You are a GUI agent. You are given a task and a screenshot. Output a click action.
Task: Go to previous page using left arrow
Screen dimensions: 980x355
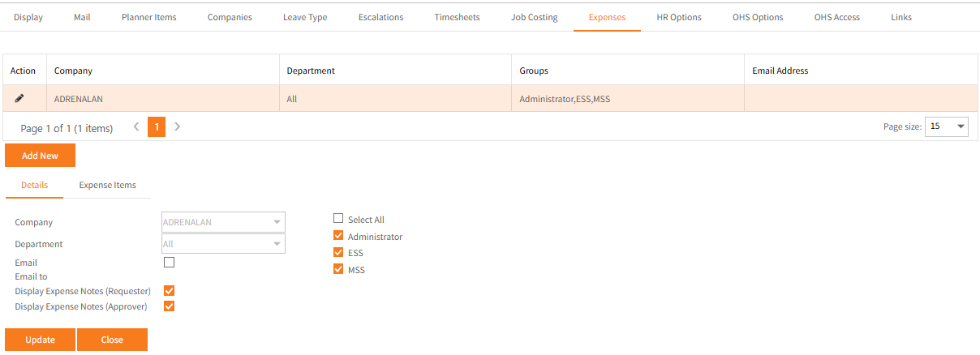[136, 127]
